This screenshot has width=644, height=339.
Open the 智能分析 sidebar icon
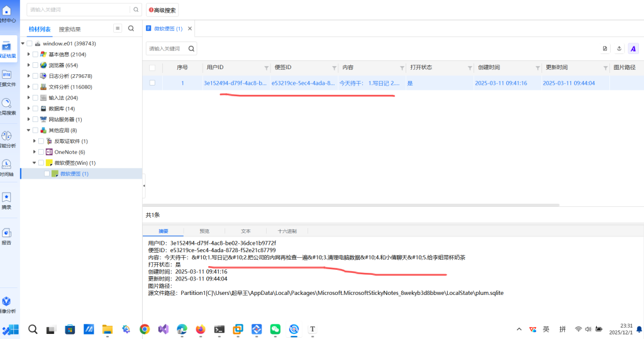(x=6, y=136)
